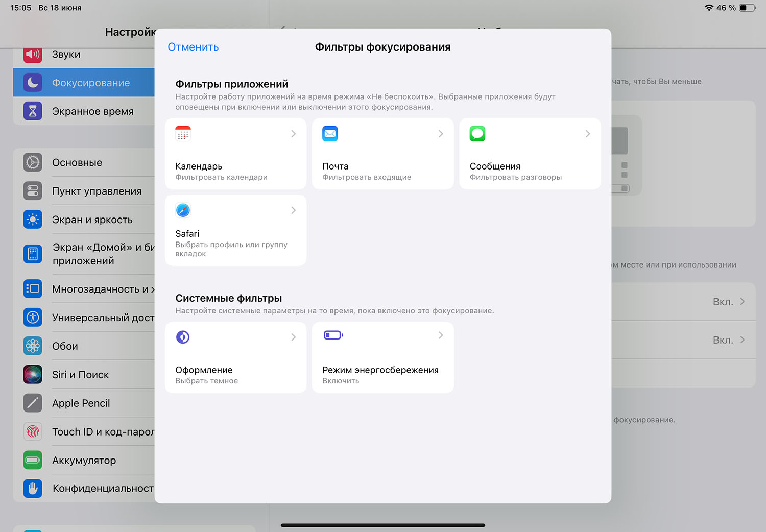Tap the Calendar app icon in filters
This screenshot has height=532, width=766.
click(183, 134)
